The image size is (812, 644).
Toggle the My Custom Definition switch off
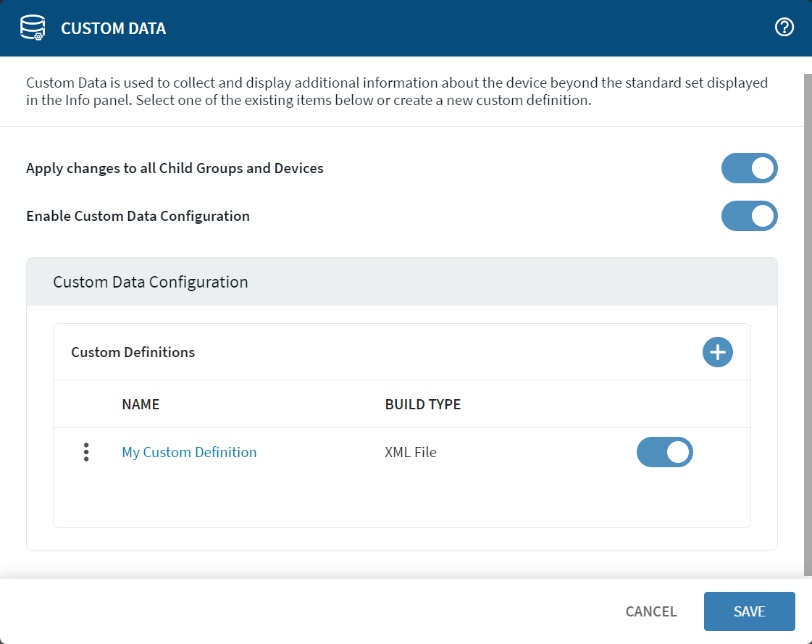(x=664, y=452)
